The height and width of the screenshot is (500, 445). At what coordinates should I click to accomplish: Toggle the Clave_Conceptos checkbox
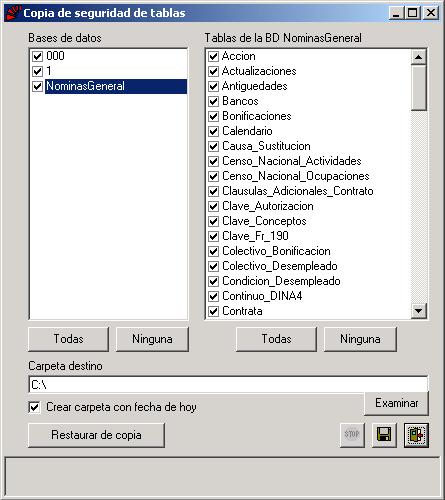[x=213, y=221]
